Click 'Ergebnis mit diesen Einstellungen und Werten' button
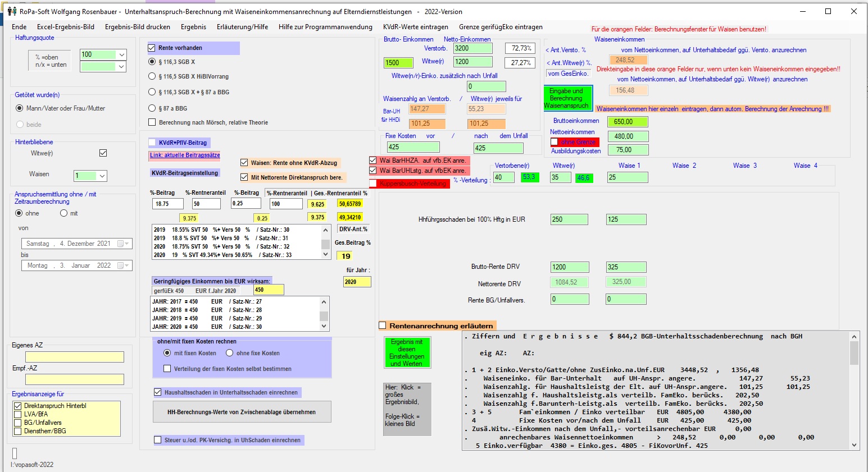Viewport: 868px width, 472px height. (x=407, y=352)
